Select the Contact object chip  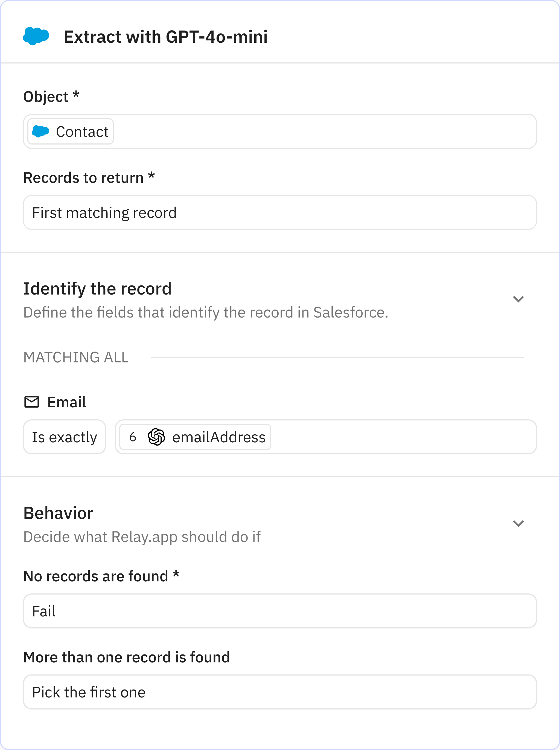70,131
